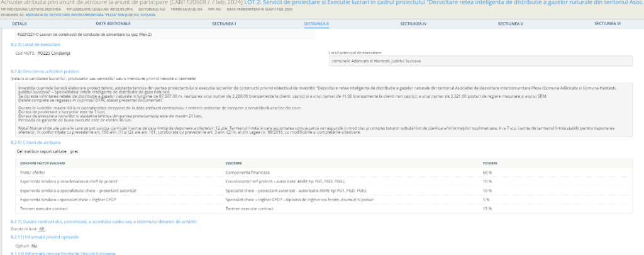This screenshot has height=255, width=644.
Task: Click the 5 % weight cell
Action: click(486, 200)
